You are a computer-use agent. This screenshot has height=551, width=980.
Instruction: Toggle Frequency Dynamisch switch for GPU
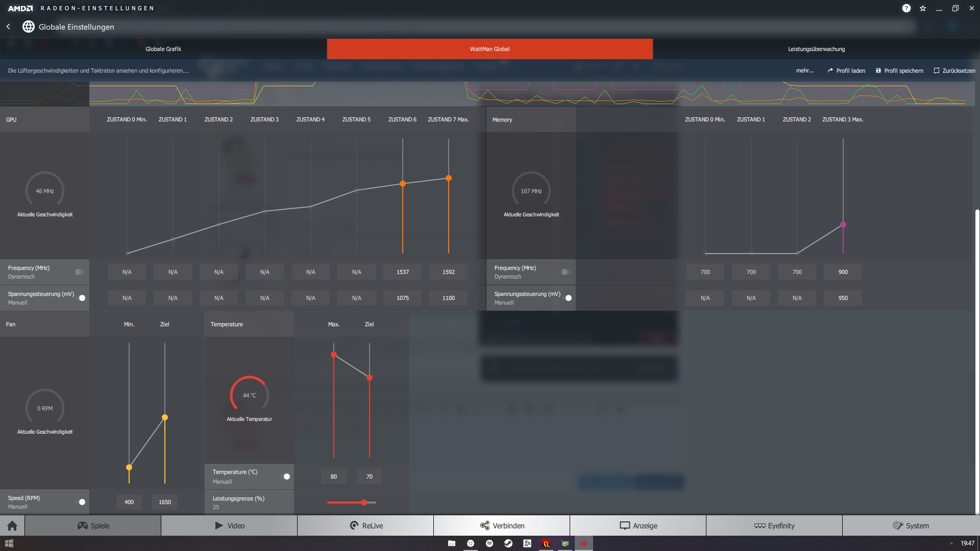pos(79,272)
